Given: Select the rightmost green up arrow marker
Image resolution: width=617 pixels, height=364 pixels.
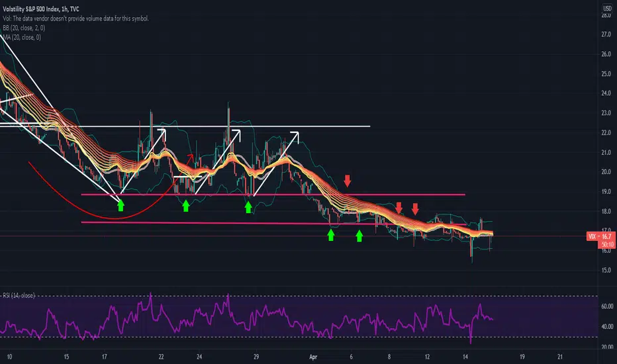Looking at the screenshot, I should point(359,236).
